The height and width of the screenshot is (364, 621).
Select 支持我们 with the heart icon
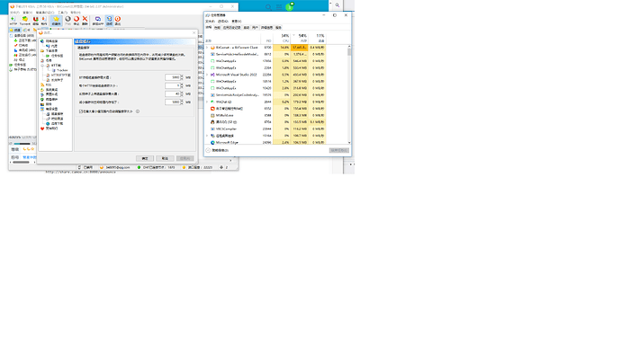(x=51, y=129)
